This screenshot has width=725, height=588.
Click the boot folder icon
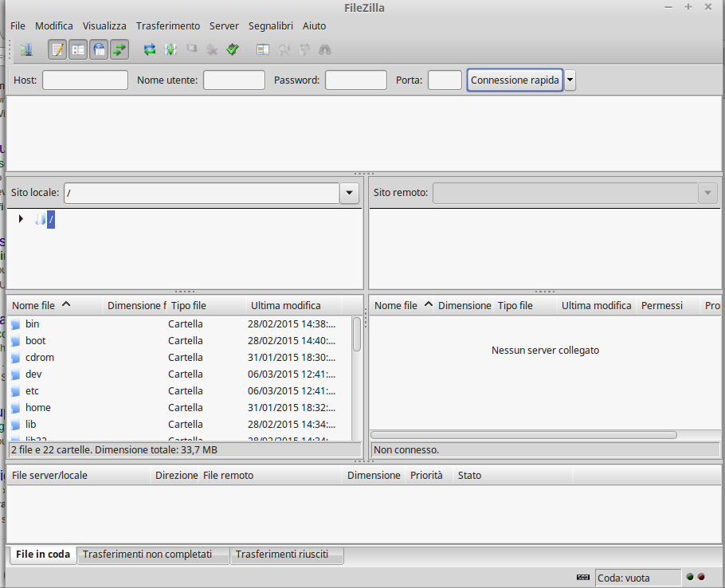click(x=16, y=341)
